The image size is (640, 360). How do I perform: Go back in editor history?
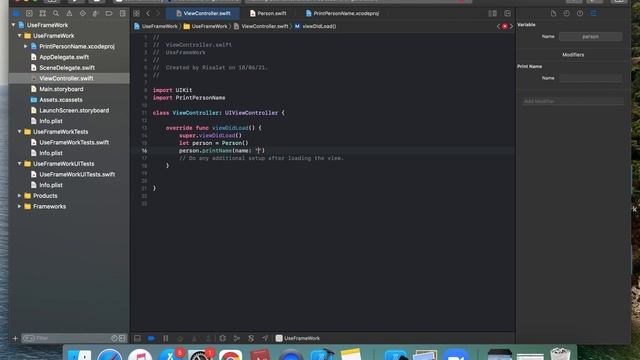tap(148, 13)
